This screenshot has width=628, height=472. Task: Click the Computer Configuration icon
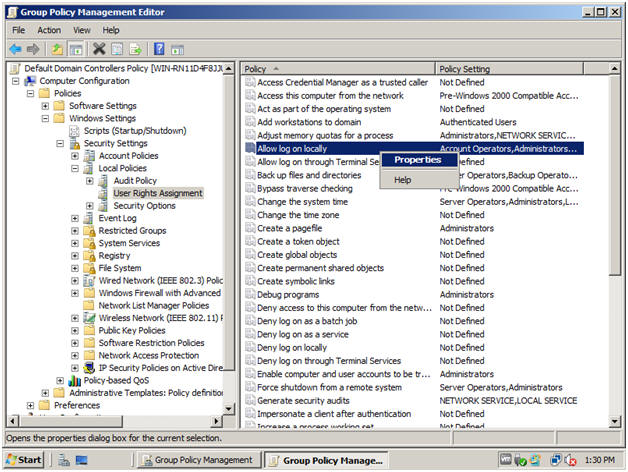tap(30, 81)
